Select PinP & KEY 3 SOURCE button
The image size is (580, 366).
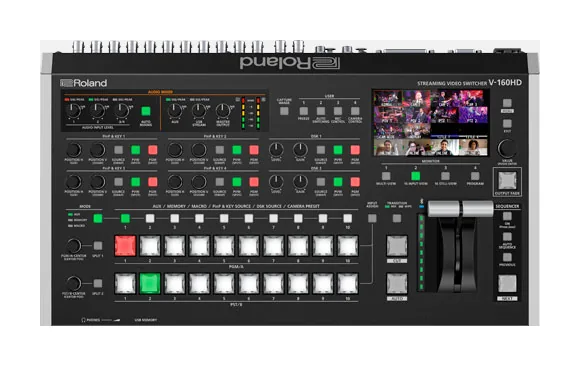pyautogui.click(x=118, y=182)
